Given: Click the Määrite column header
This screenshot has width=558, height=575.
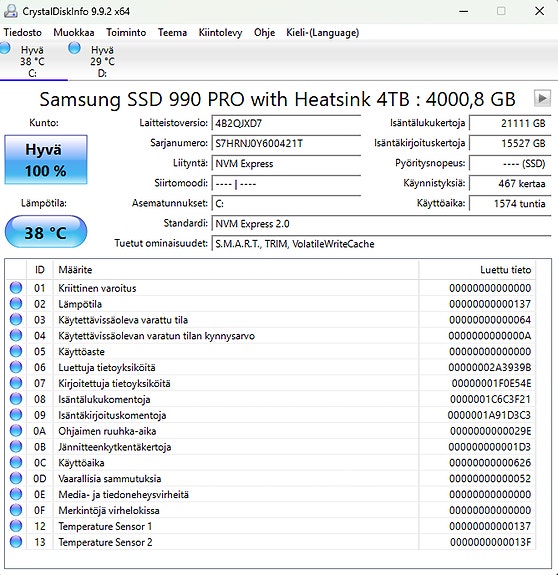Looking at the screenshot, I should click(x=236, y=270).
